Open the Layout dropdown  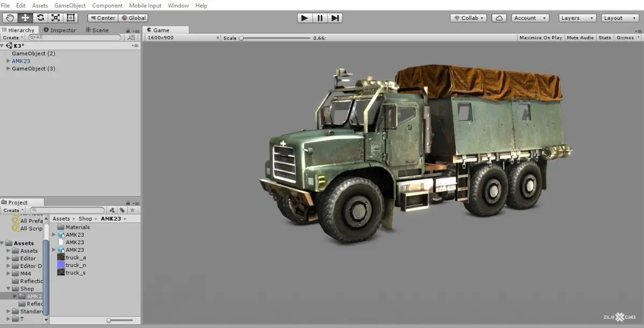coord(620,18)
